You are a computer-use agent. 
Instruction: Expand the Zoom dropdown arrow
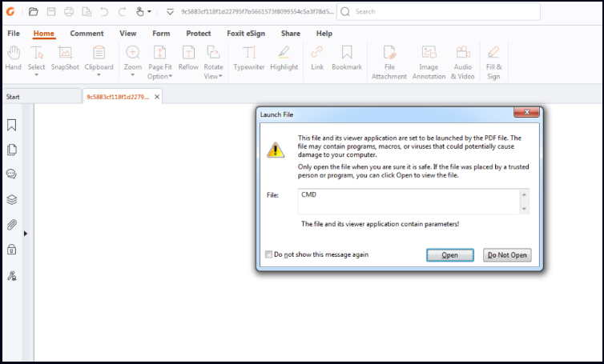point(132,75)
